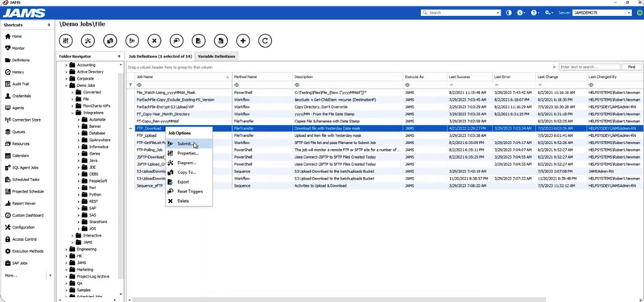644x302 pixels.
Task: Open the settings gear dropdown in header
Action: point(549,13)
